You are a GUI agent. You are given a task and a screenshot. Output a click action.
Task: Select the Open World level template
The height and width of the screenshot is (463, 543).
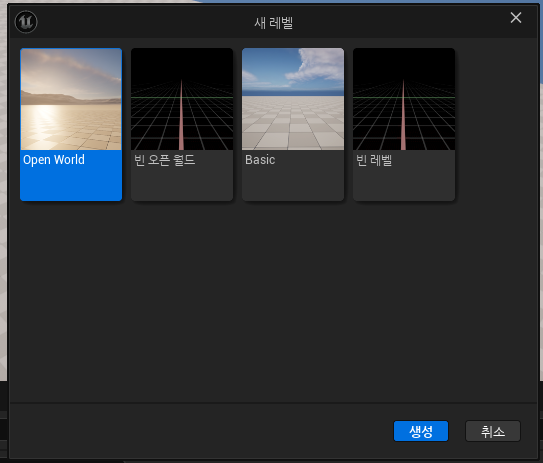tap(71, 124)
